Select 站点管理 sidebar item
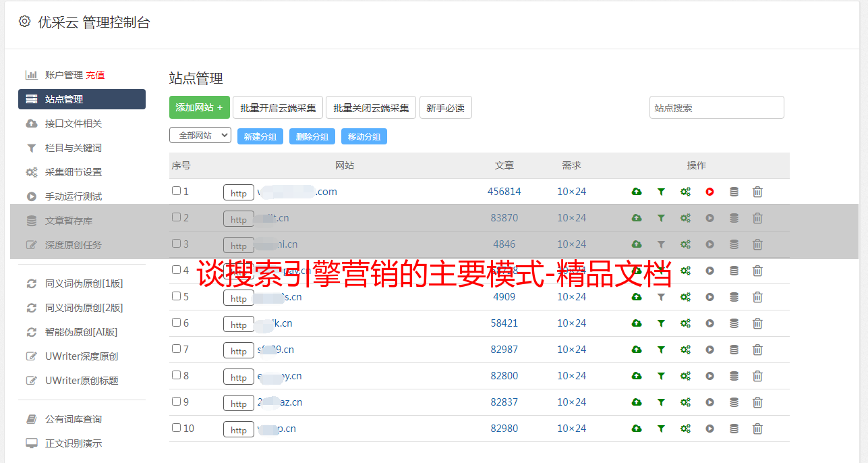 (x=82, y=99)
